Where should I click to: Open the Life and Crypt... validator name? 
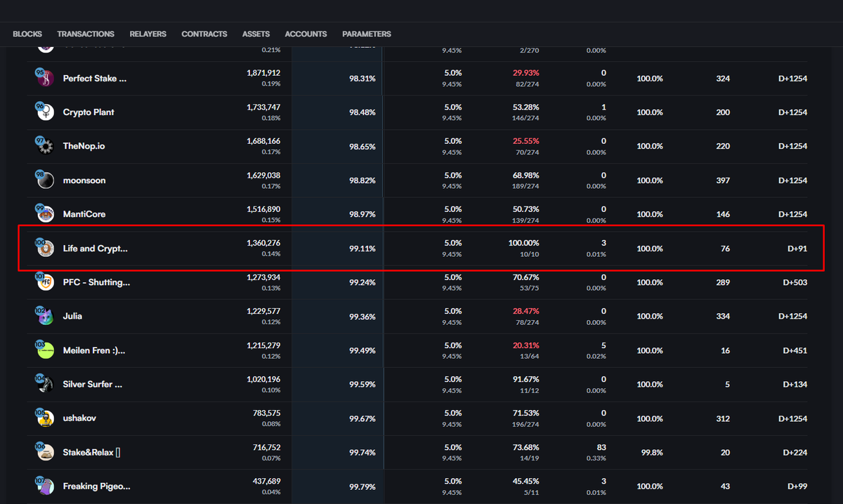click(96, 248)
